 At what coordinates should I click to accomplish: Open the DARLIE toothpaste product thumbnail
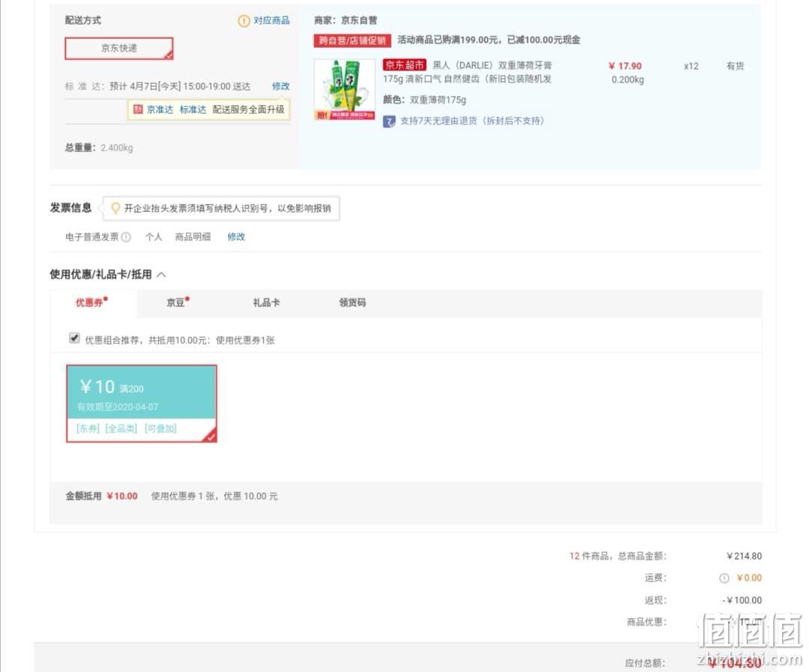tap(345, 90)
